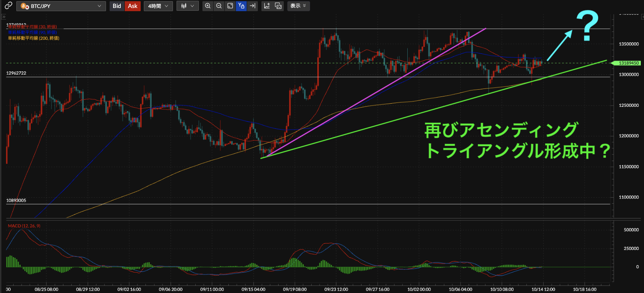Select the 単純移動平均線 (200, 終値) indicator label

tap(33, 38)
